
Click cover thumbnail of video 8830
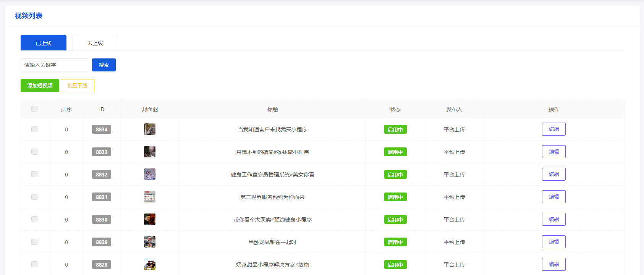pyautogui.click(x=149, y=219)
